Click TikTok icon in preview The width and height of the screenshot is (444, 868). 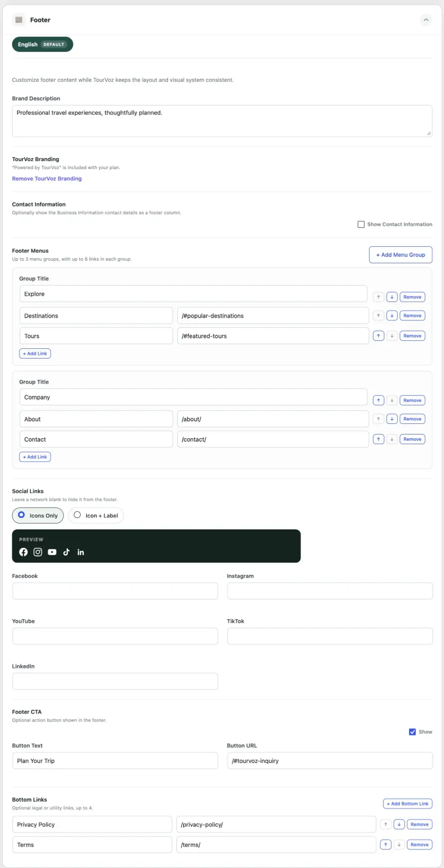66,552
